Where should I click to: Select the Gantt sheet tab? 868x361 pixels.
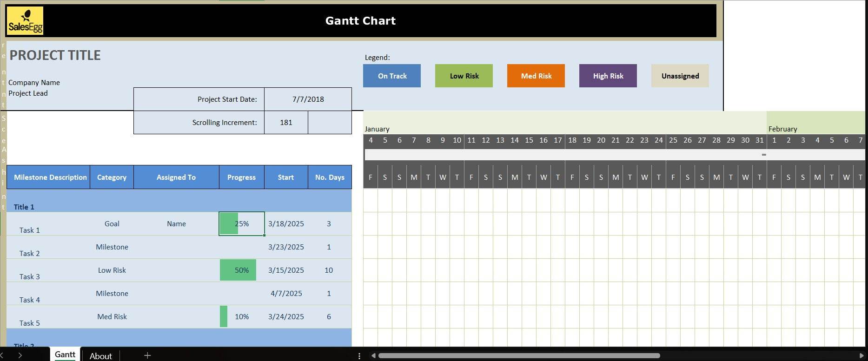click(x=65, y=354)
